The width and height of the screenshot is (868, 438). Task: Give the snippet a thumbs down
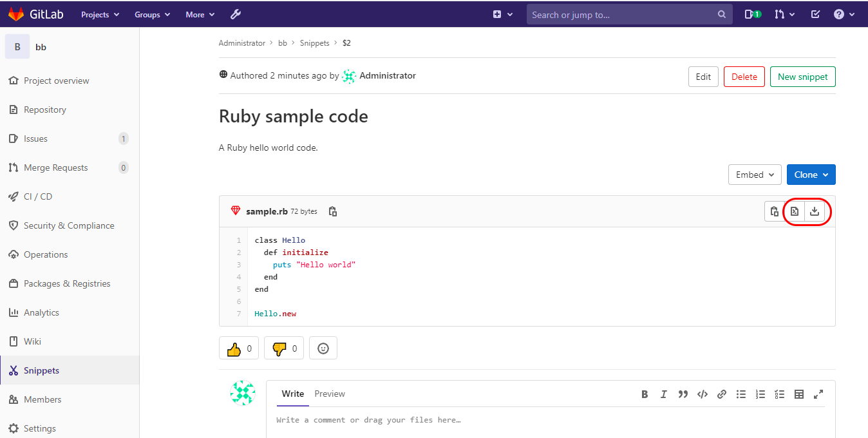pos(283,348)
